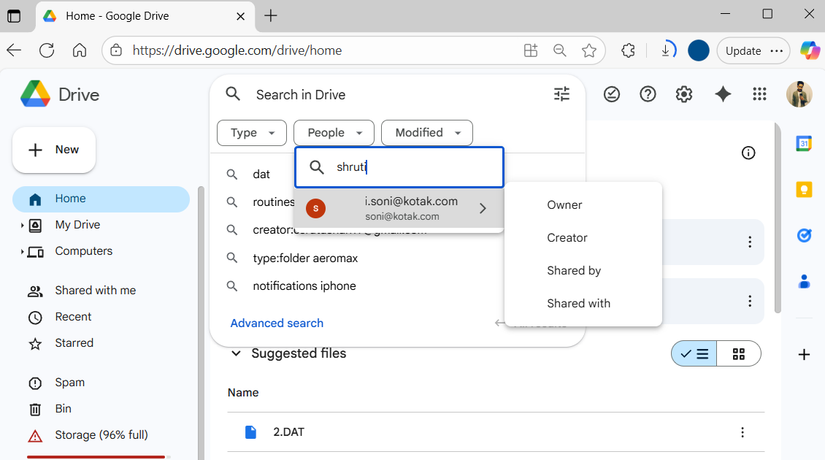Open Google Keep side panel icon
This screenshot has height=460, width=825.
[803, 190]
